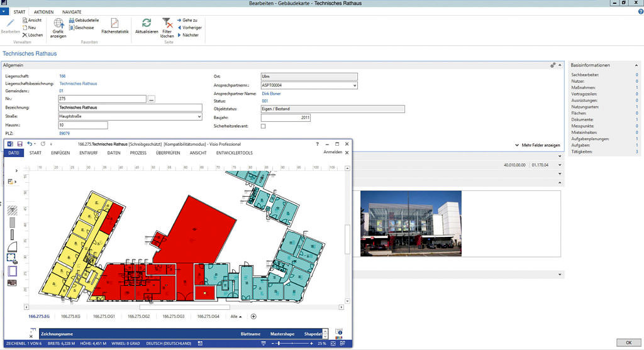Open the Ansprechpartnernr. dropdown

(355, 85)
